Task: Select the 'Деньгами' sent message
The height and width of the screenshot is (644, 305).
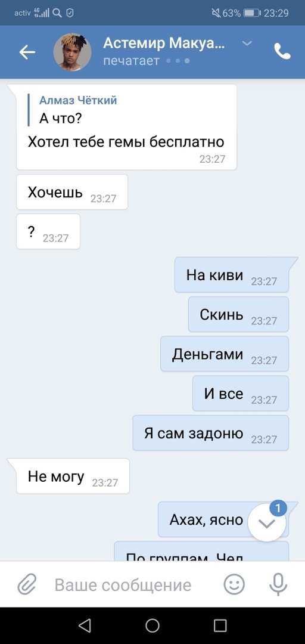Action: point(225,354)
